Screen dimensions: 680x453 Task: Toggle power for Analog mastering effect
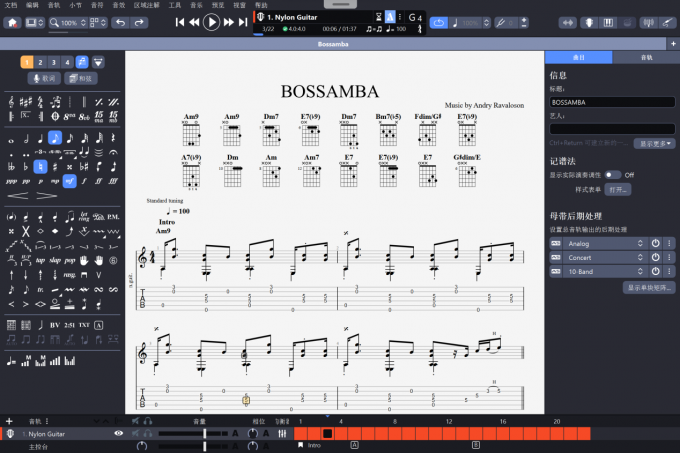[x=656, y=243]
